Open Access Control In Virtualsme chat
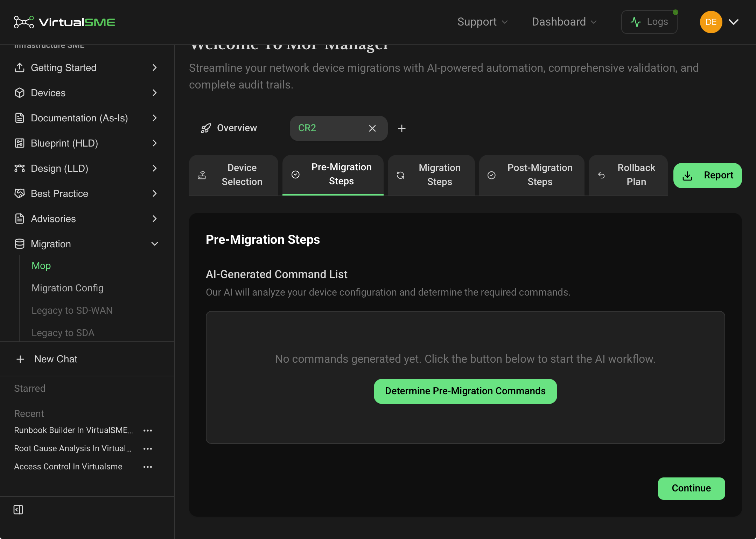The height and width of the screenshot is (539, 756). click(x=68, y=467)
